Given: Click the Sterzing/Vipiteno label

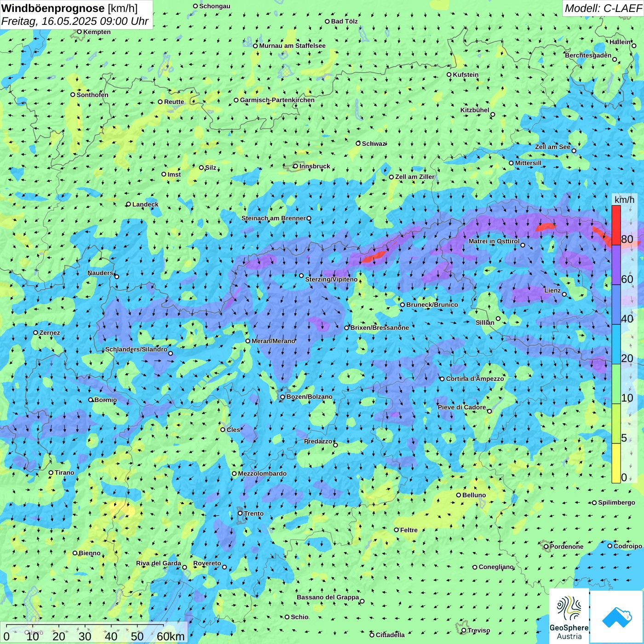Looking at the screenshot, I should tap(331, 279).
